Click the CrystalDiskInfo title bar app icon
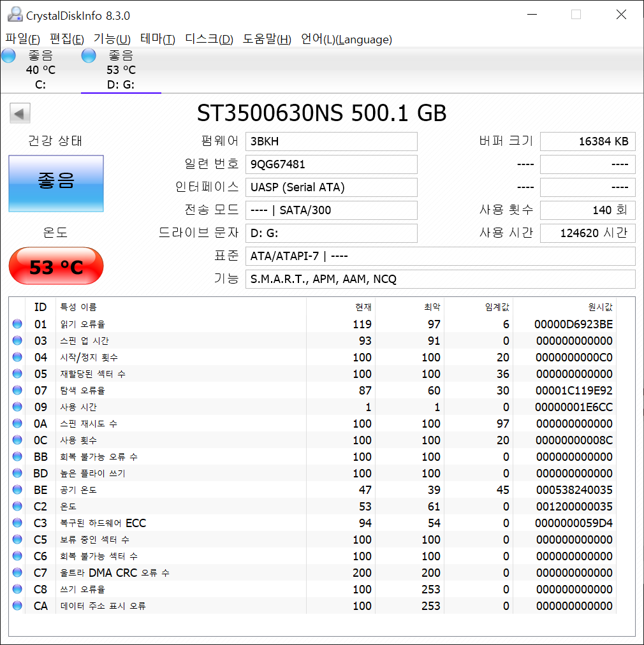Viewport: 644px width, 645px height. point(14,15)
